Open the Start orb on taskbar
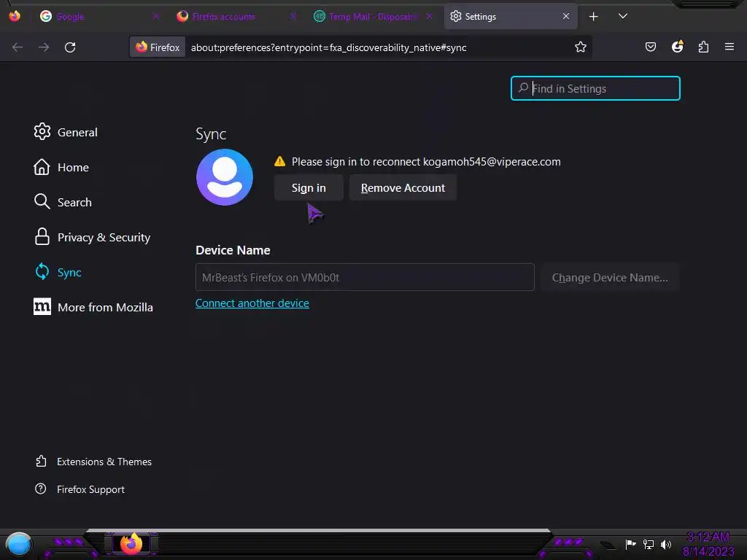747x560 pixels. 18,544
